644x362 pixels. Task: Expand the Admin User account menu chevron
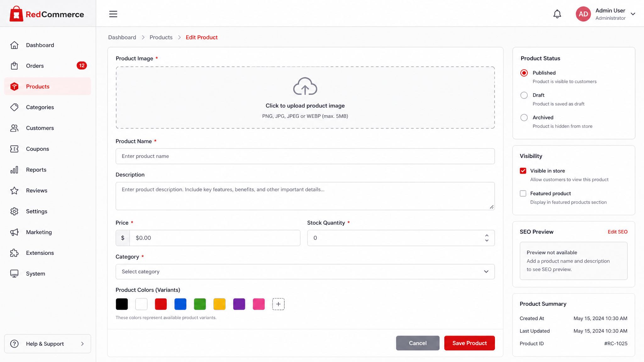[x=633, y=14]
